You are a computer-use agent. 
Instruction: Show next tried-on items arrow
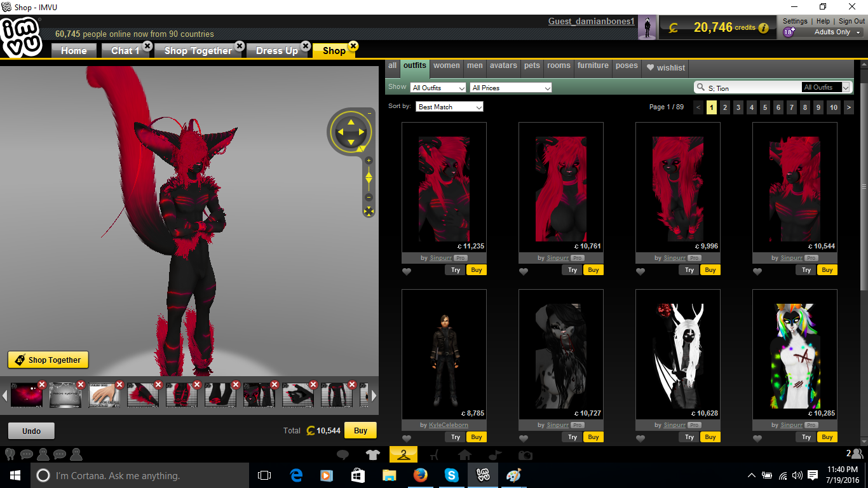374,395
